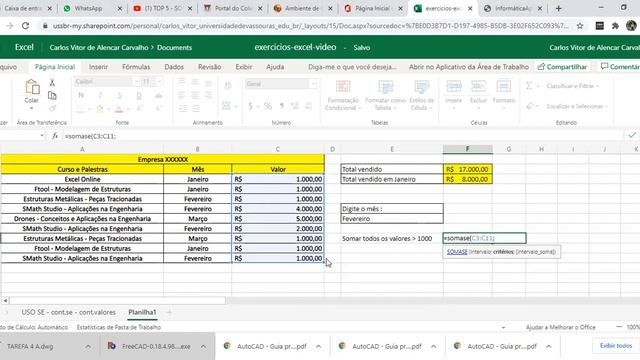Open the Calibri font name dropdown

136,82
